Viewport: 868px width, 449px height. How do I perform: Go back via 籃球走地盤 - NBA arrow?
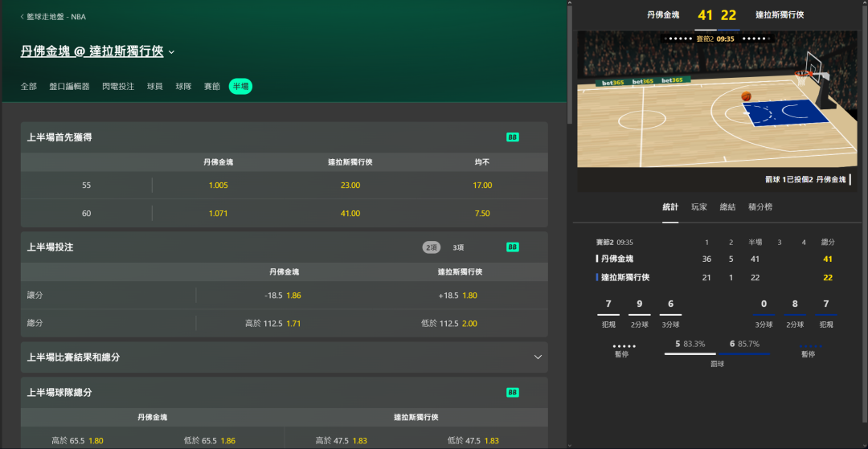pos(23,17)
